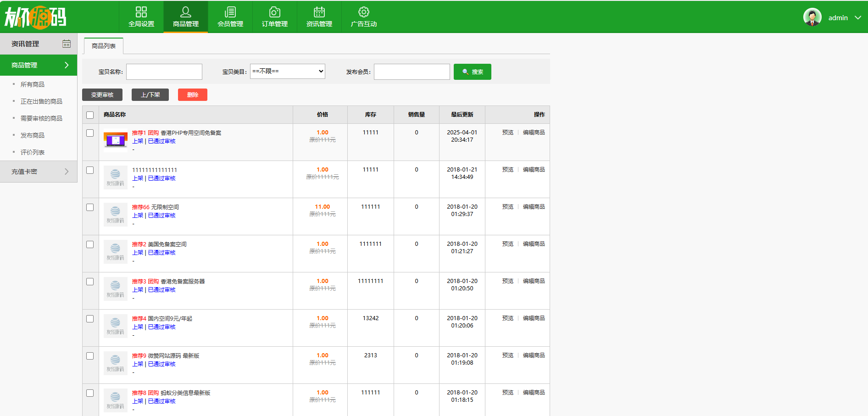The height and width of the screenshot is (416, 868).
Task: Open 全局设置 grid icon in top navigation
Action: tap(141, 12)
